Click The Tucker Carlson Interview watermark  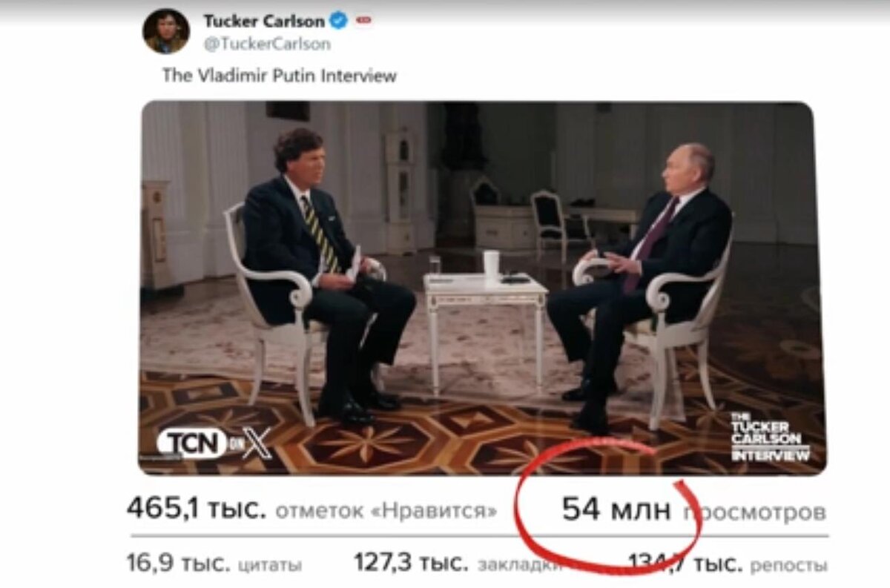pyautogui.click(x=770, y=437)
